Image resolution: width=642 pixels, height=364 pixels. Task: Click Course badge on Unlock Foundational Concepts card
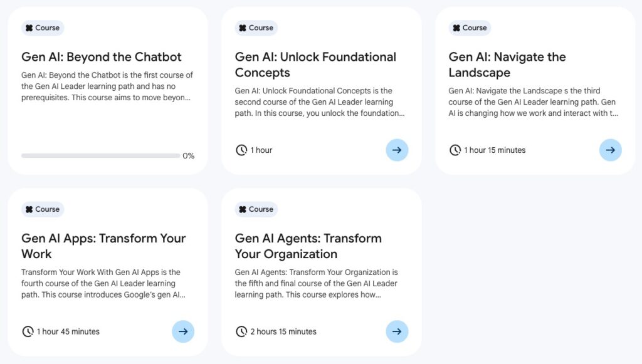coord(256,28)
